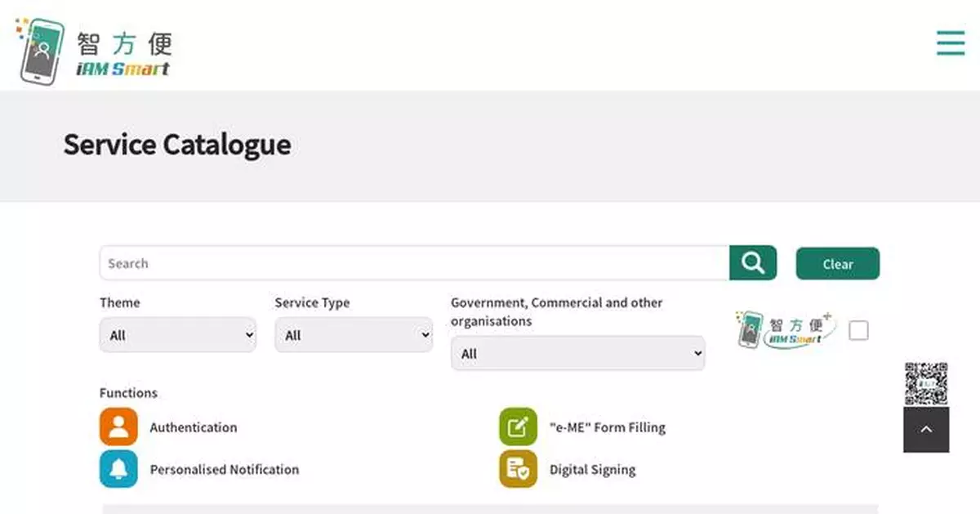Click the "e-ME" Form Filling icon
Viewport: 980px width, 514px height.
[518, 427]
